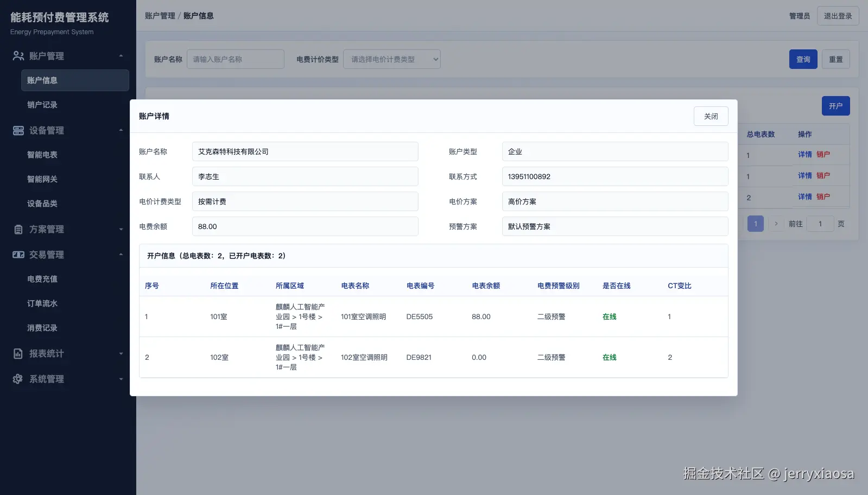Click the 账户名称 search input field
Viewport: 868px width, 495px height.
coord(235,59)
